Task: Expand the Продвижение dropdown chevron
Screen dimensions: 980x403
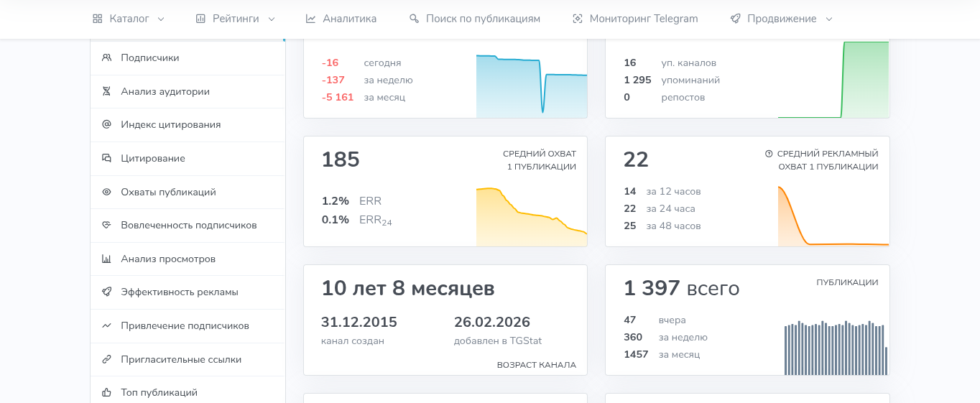Action: (829, 19)
